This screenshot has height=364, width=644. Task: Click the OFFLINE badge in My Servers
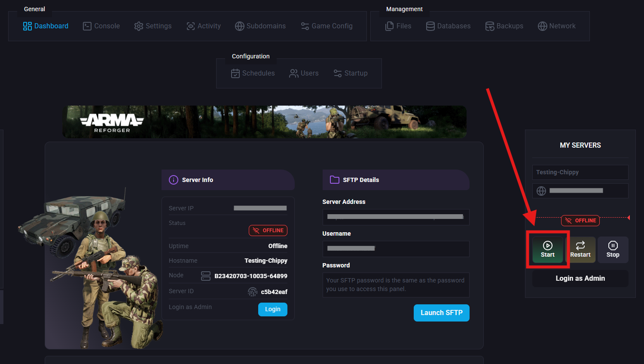(580, 221)
